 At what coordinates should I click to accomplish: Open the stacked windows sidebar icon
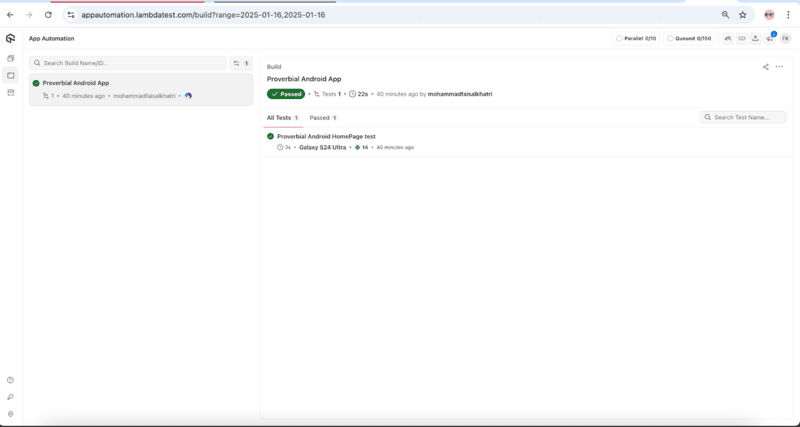coord(10,59)
